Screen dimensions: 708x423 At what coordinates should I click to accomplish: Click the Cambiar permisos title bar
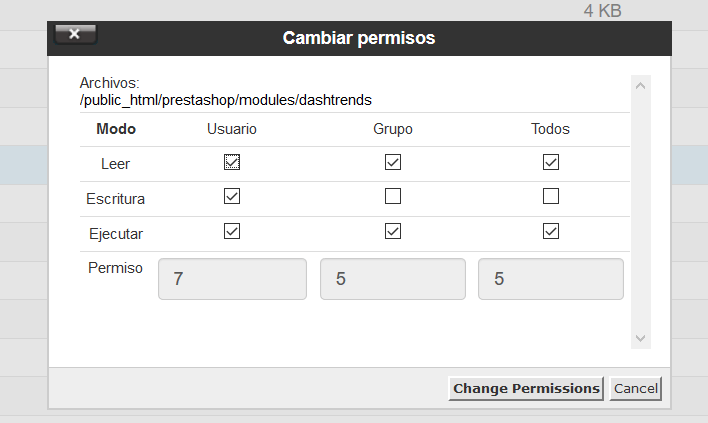359,38
